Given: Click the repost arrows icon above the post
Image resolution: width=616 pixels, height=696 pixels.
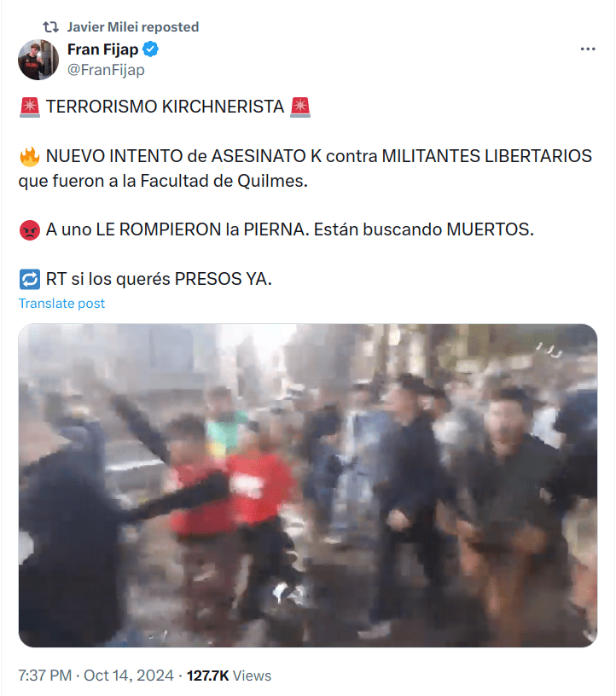Looking at the screenshot, I should [x=50, y=27].
